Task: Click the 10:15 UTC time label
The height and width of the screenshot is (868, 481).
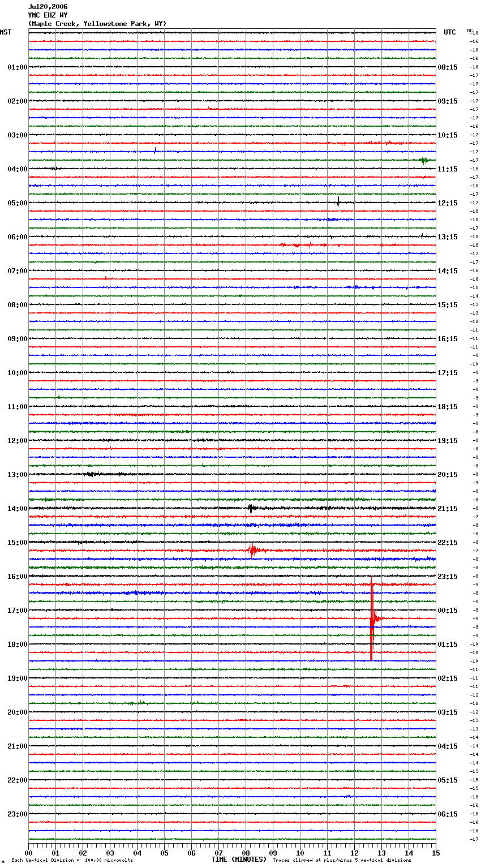Action: pyautogui.click(x=448, y=135)
